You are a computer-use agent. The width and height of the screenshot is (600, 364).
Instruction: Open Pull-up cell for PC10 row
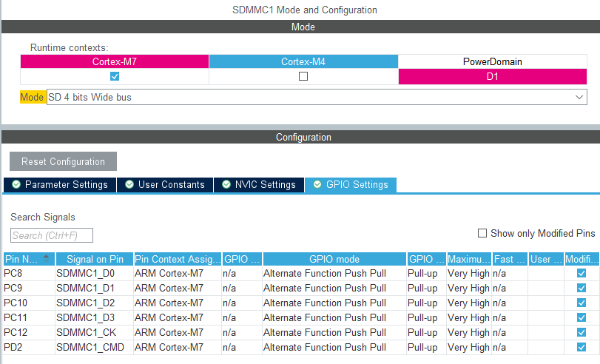point(425,303)
